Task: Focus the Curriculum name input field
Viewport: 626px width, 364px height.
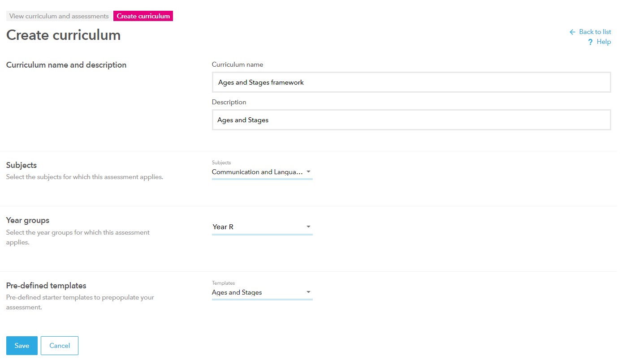Action: 411,82
